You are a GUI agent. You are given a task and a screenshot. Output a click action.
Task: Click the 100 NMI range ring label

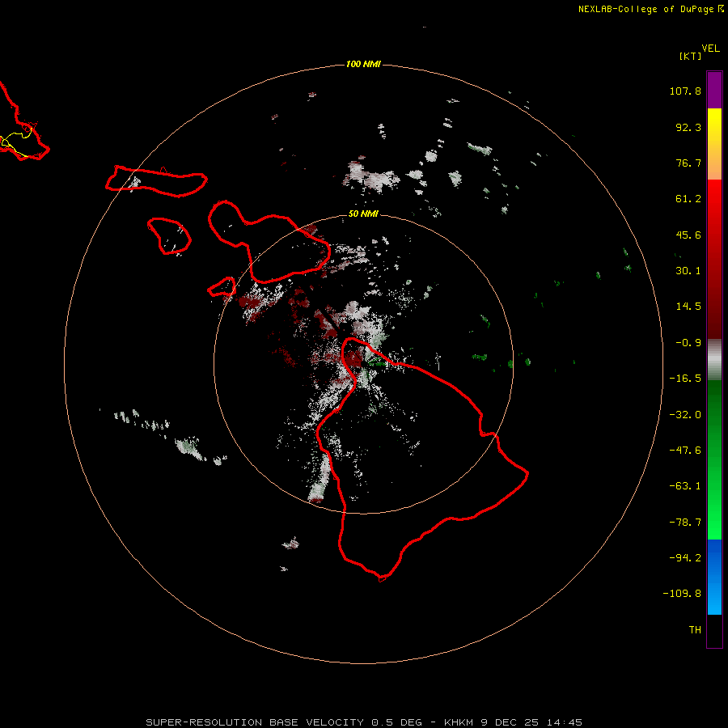[363, 64]
